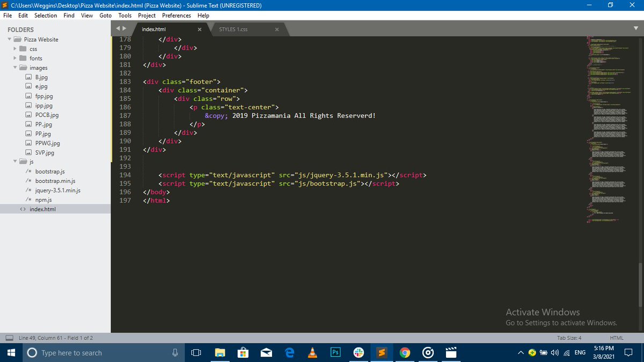
Task: Select the index.html tab
Action: (153, 29)
